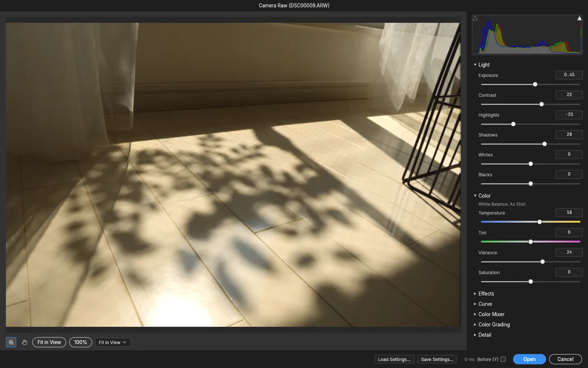This screenshot has height=368, width=588.
Task: Click Load Settings... button
Action: pyautogui.click(x=394, y=359)
